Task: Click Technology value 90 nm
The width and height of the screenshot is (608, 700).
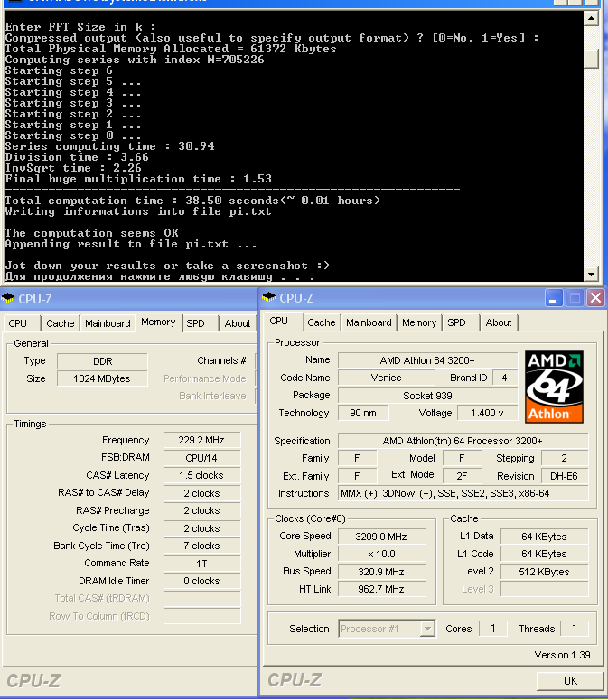Action: [x=363, y=413]
